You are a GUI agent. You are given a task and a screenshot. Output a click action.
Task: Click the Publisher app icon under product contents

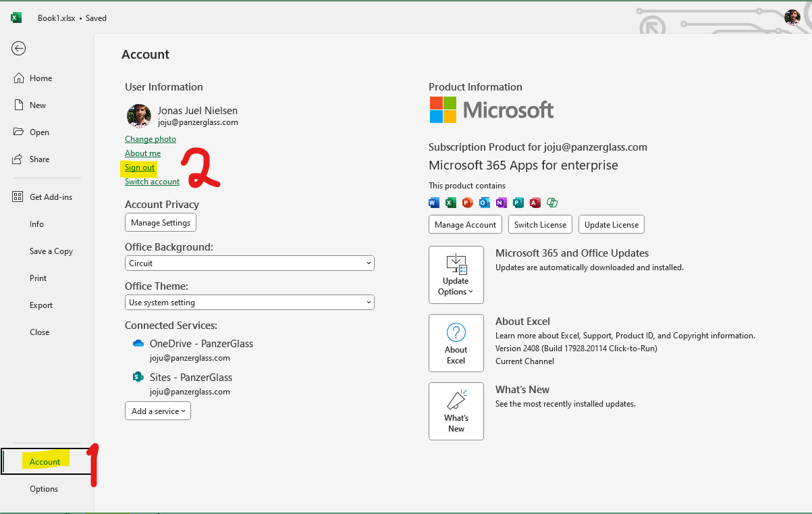pyautogui.click(x=518, y=203)
